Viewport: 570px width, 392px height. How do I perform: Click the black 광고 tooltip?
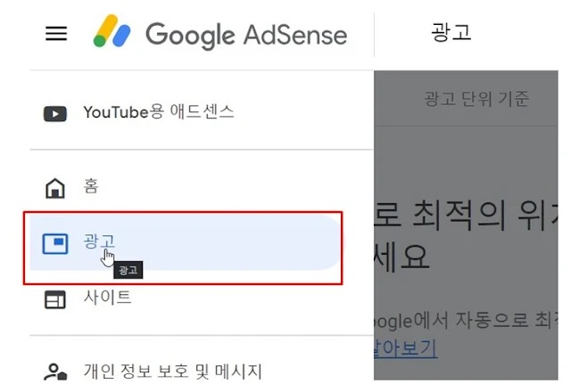click(x=128, y=270)
